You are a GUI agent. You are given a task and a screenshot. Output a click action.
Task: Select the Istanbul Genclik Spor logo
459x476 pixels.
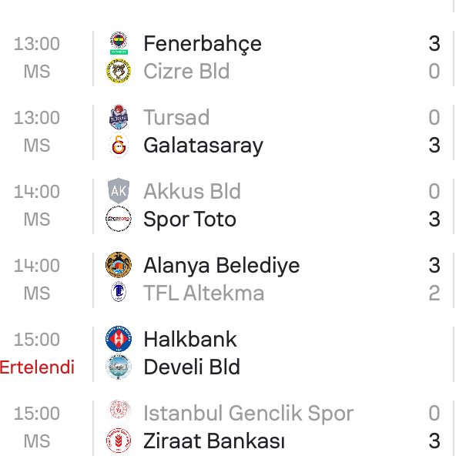[x=119, y=412]
